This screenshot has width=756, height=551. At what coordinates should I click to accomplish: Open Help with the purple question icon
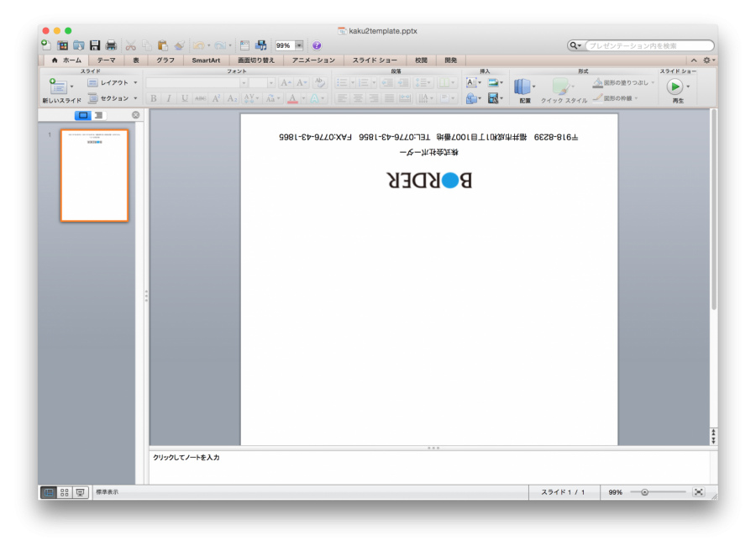point(317,45)
